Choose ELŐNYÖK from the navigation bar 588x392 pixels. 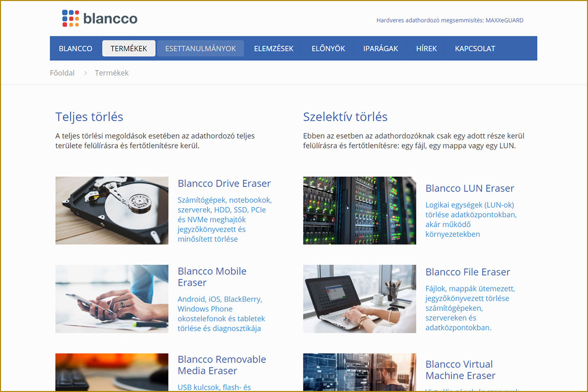click(x=328, y=49)
